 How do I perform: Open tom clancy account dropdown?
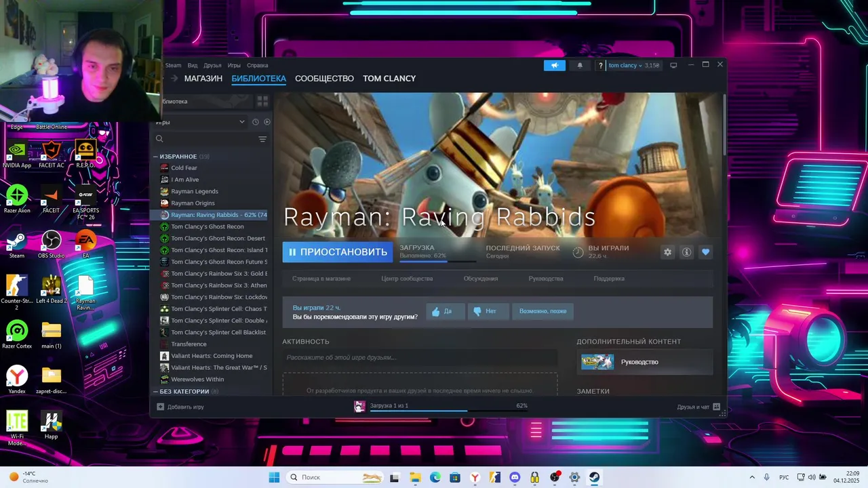pyautogui.click(x=625, y=65)
